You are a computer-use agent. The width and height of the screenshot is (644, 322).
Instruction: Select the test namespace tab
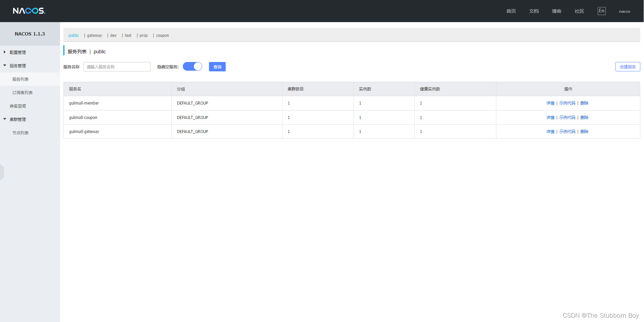pos(128,36)
